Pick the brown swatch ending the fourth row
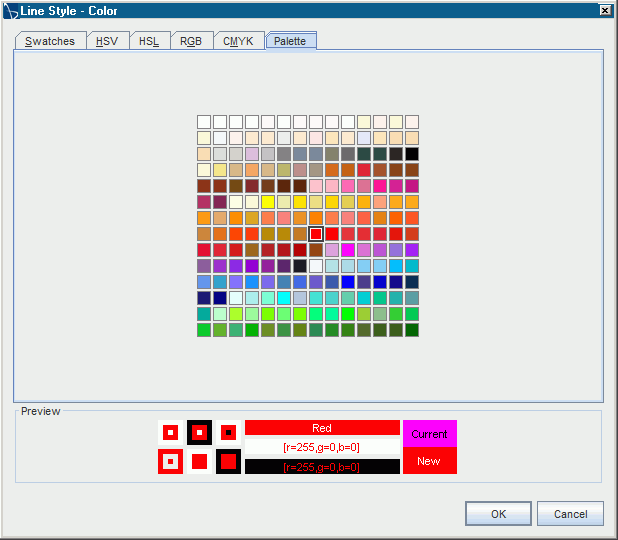The image size is (618, 540). coord(412,170)
